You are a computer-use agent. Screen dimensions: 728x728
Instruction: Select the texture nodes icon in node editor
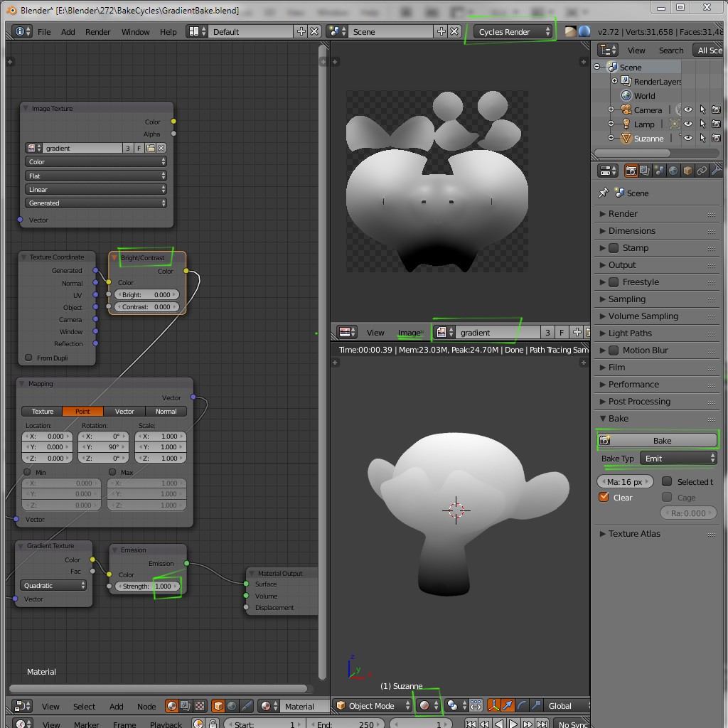[x=199, y=705]
